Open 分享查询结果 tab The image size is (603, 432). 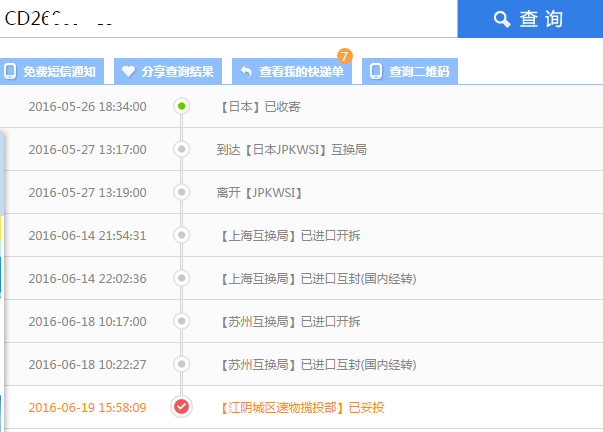[x=168, y=71]
